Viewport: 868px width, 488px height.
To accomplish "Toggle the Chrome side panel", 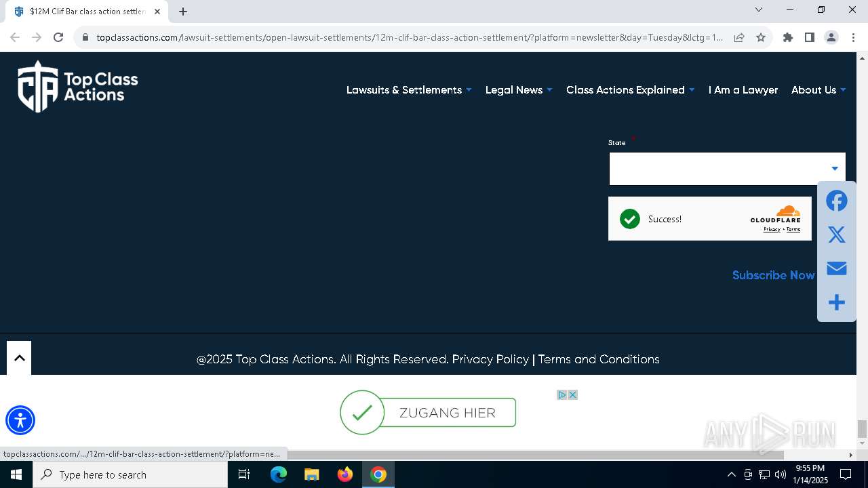I will (810, 37).
